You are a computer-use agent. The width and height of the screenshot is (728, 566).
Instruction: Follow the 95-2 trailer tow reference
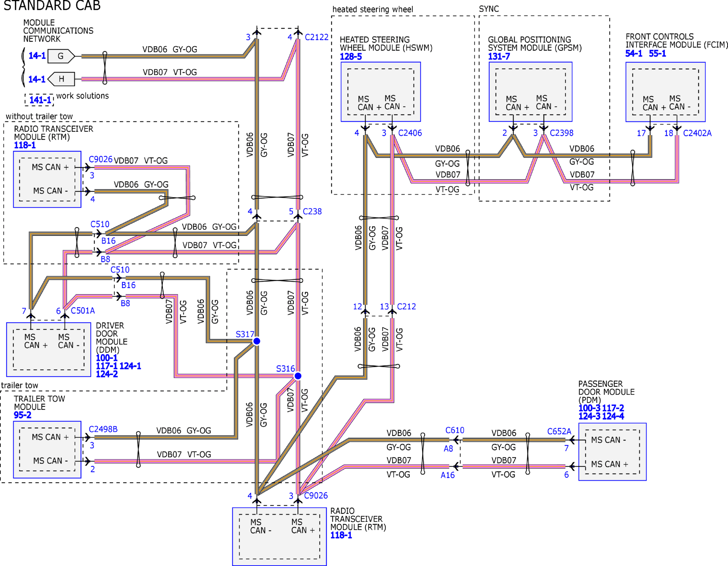point(23,415)
